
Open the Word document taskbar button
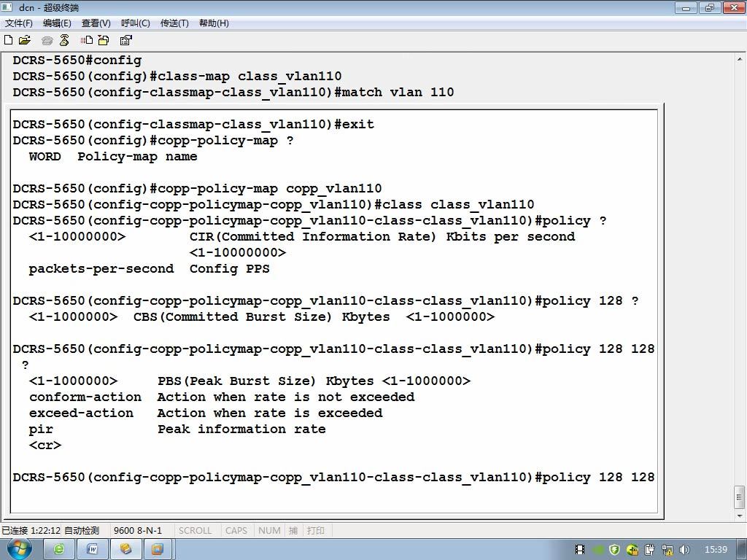coord(93,549)
